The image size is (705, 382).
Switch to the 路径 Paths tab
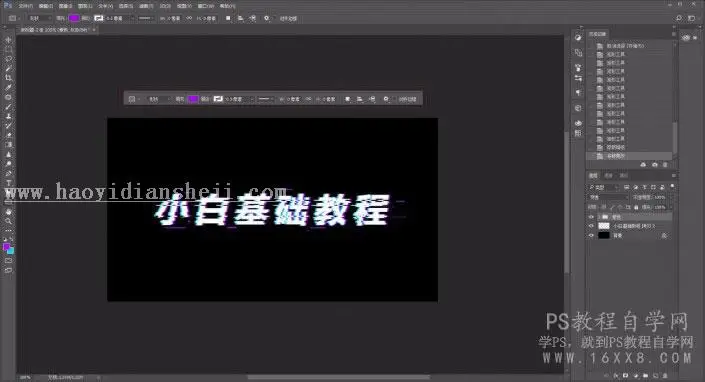coord(623,175)
